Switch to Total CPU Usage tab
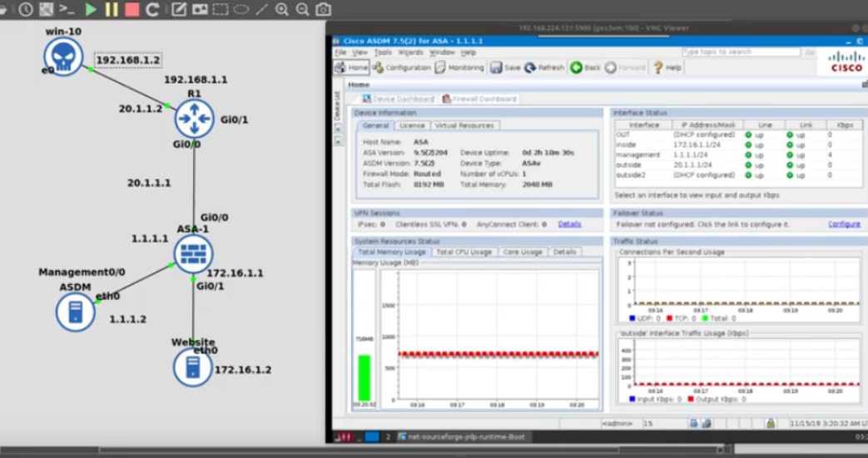 464,251
